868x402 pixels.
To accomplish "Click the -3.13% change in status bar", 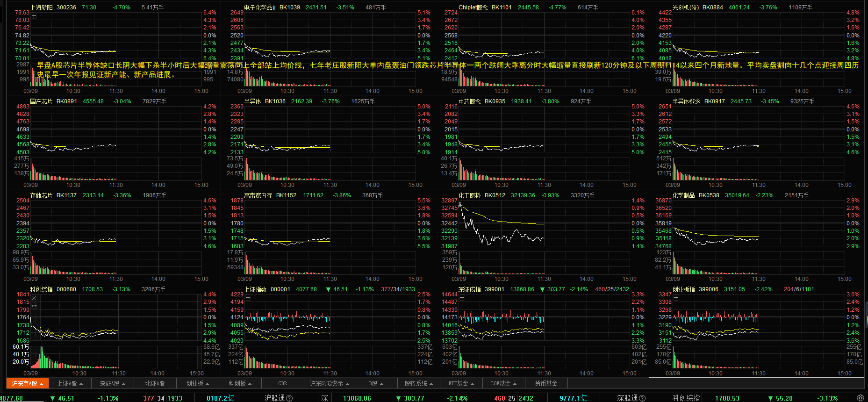I will (x=827, y=398).
